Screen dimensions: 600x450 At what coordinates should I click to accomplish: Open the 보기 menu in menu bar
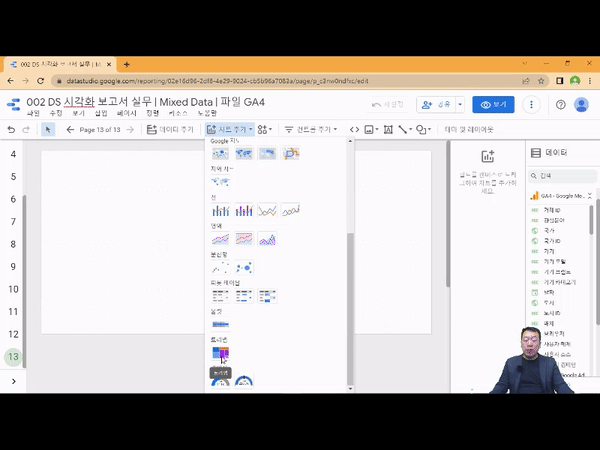[x=78, y=114]
